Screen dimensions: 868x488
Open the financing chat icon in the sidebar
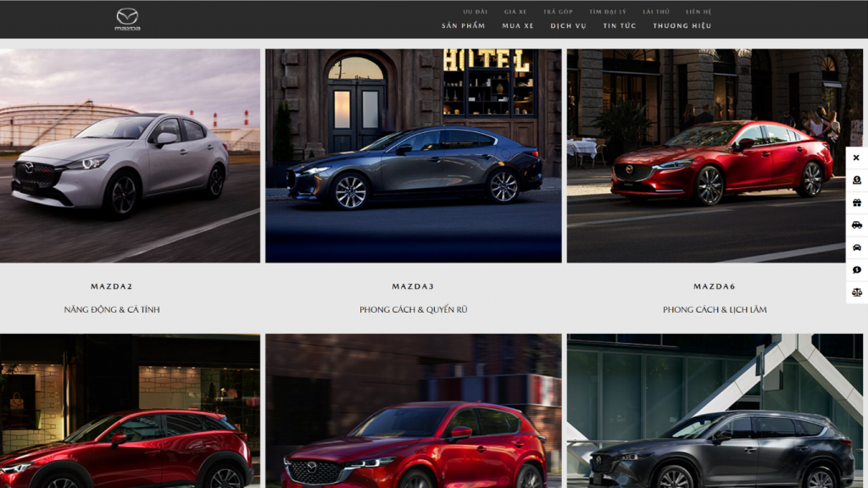tap(854, 271)
